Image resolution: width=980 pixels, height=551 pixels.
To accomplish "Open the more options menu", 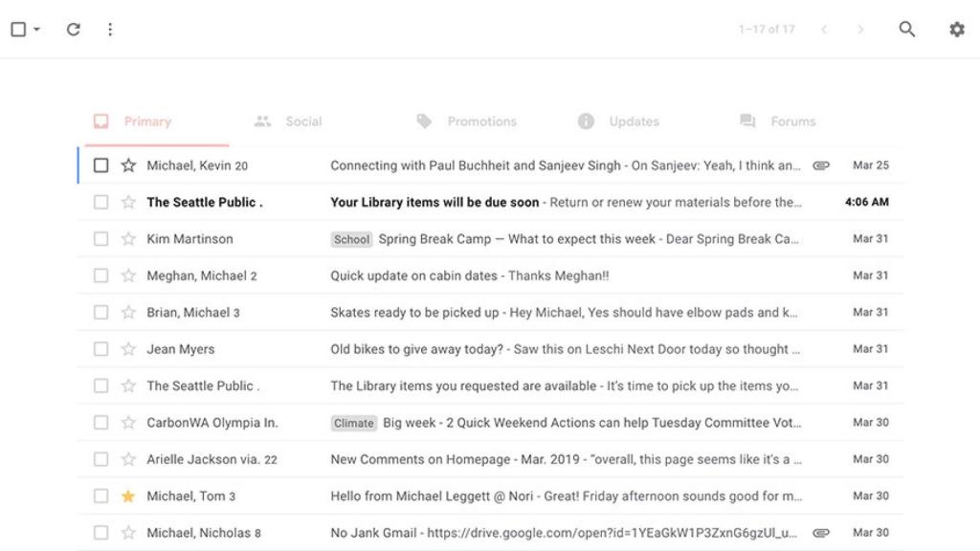I will [110, 29].
